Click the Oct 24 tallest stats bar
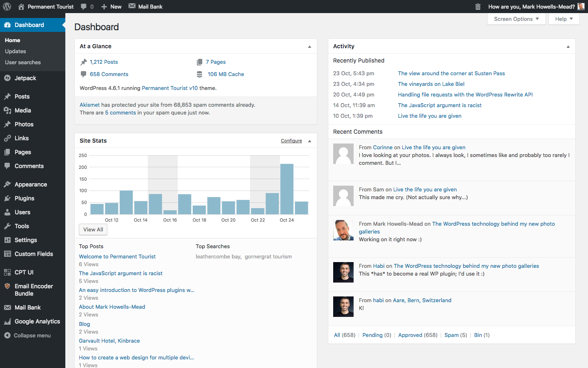 (x=287, y=189)
